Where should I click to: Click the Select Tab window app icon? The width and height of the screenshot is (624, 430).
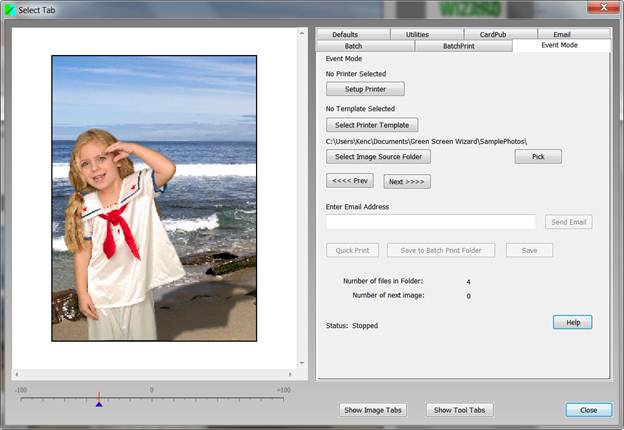click(x=11, y=9)
